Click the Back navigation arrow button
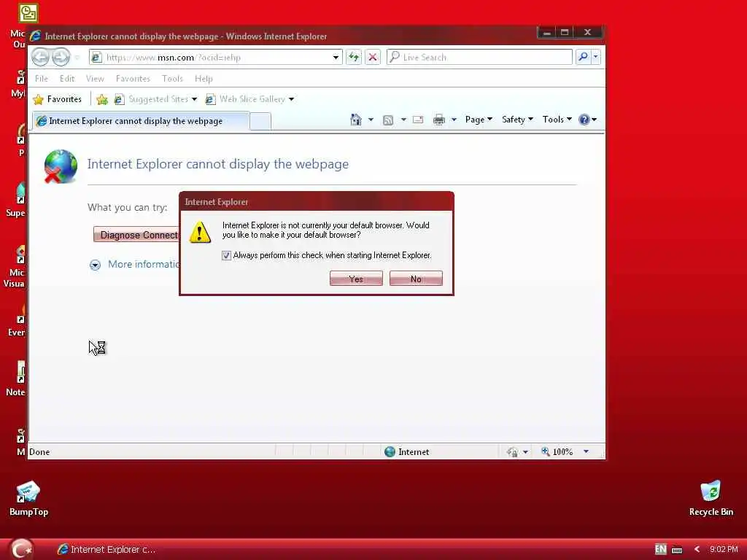Screen dimensions: 747x560 click(x=41, y=57)
